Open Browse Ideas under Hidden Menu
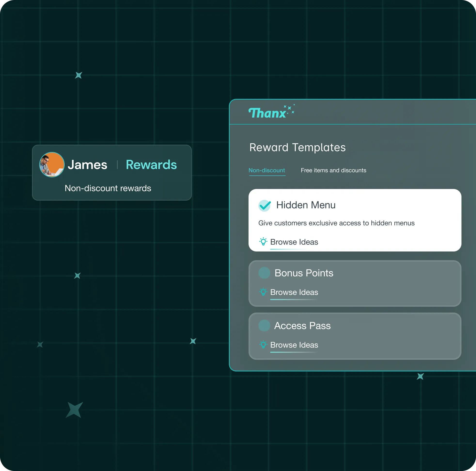 (294, 242)
